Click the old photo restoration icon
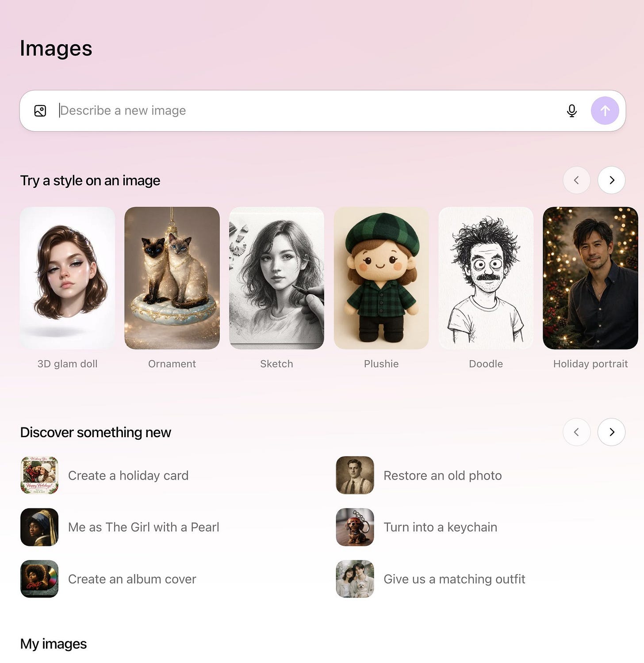The image size is (644, 663). [355, 475]
